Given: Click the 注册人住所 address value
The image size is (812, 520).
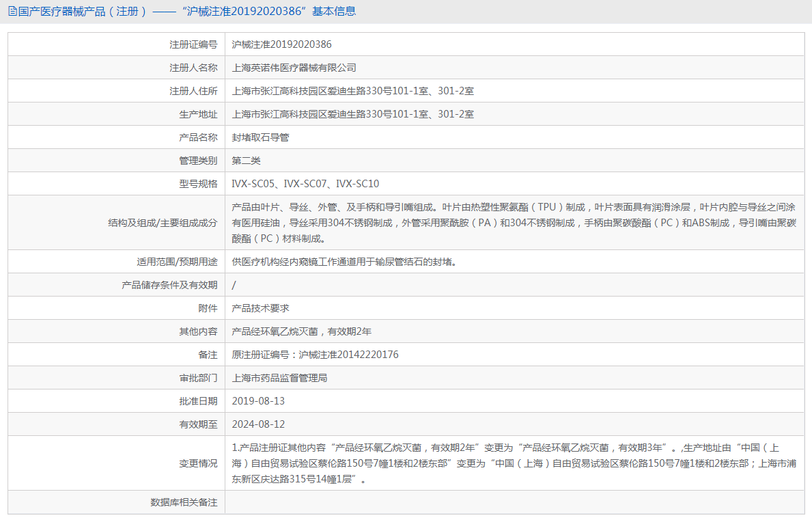Looking at the screenshot, I should point(352,91).
